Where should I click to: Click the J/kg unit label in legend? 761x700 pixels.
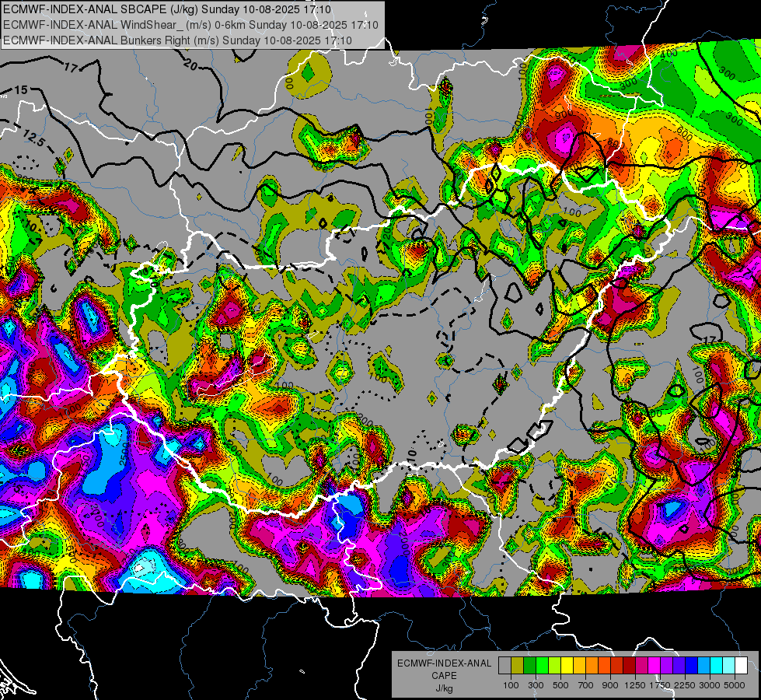tap(444, 688)
